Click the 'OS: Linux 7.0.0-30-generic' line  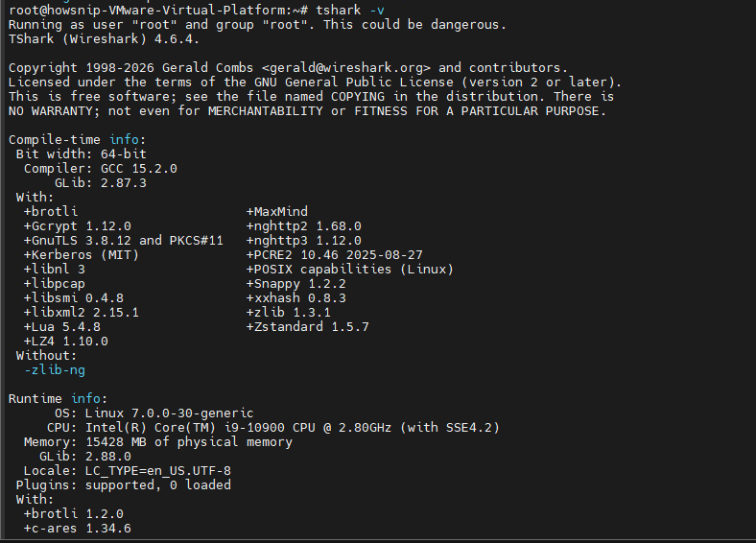(154, 413)
